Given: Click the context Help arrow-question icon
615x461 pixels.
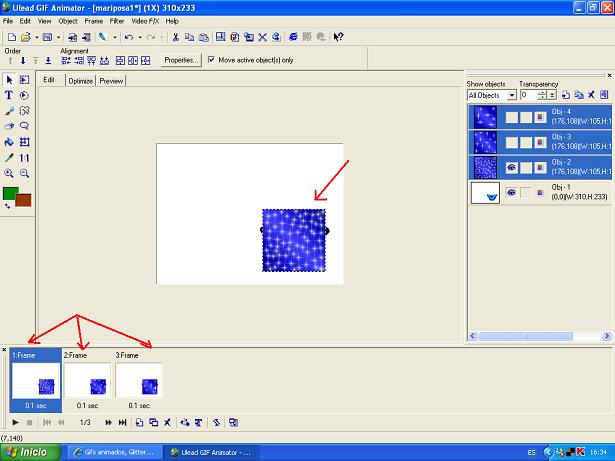Looking at the screenshot, I should 338,37.
